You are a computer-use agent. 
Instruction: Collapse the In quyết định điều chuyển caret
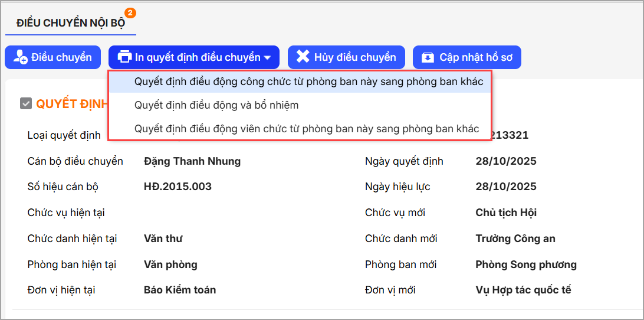(268, 58)
